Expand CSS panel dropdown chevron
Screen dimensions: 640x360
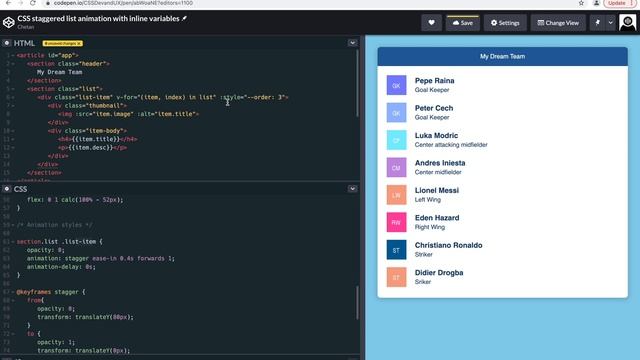point(352,189)
